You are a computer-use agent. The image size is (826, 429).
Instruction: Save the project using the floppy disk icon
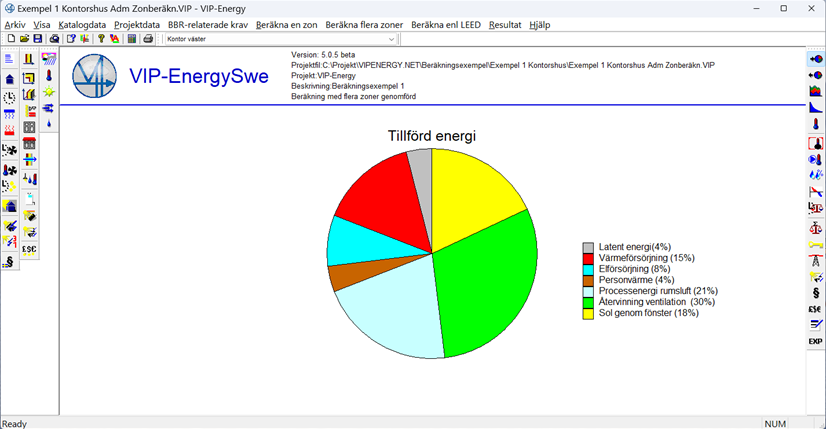point(38,39)
